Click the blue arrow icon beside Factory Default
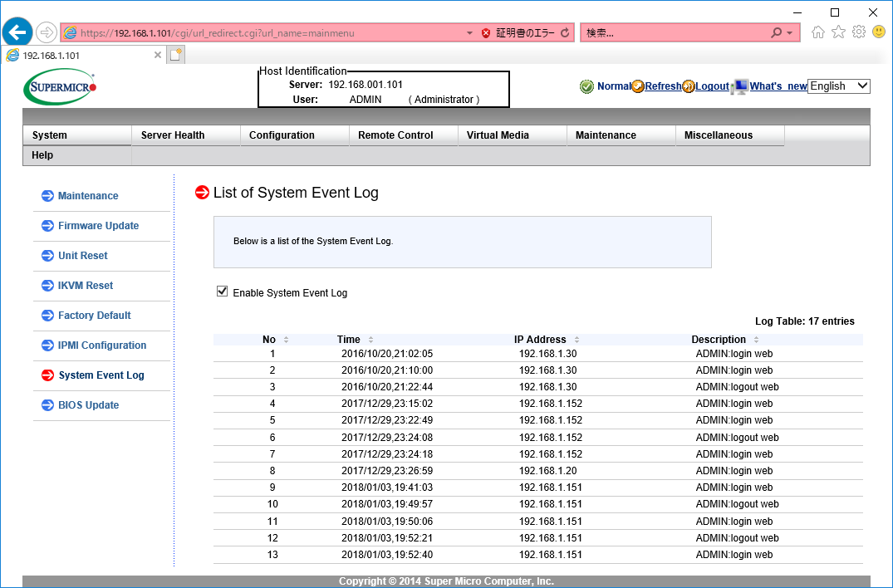The image size is (893, 588). (48, 316)
